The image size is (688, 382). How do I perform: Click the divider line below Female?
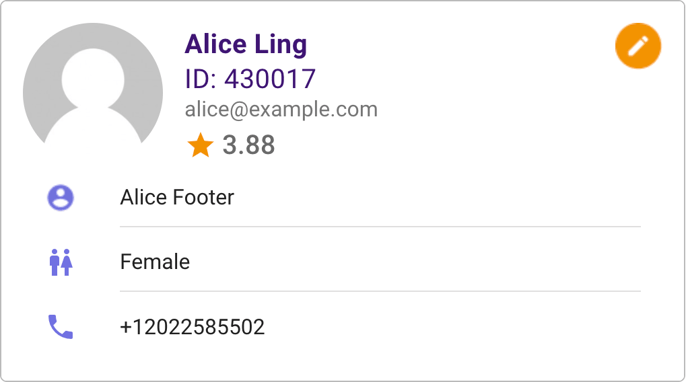tap(380, 291)
